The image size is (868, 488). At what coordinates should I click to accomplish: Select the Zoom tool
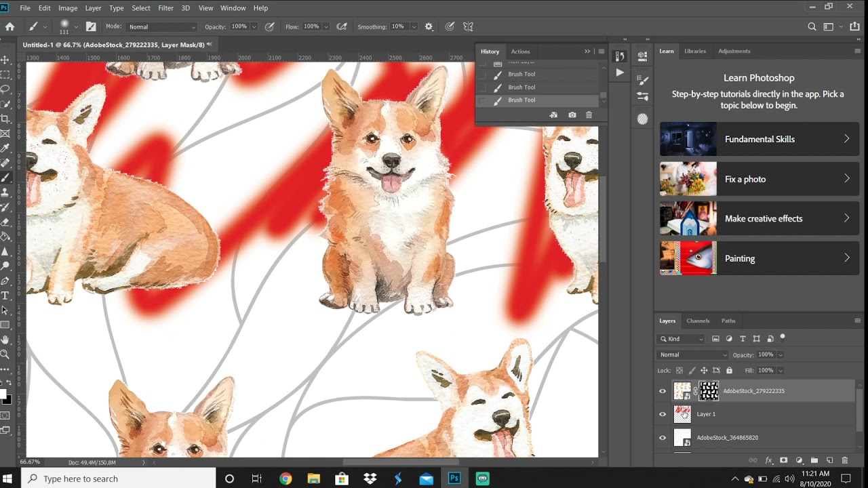point(5,354)
